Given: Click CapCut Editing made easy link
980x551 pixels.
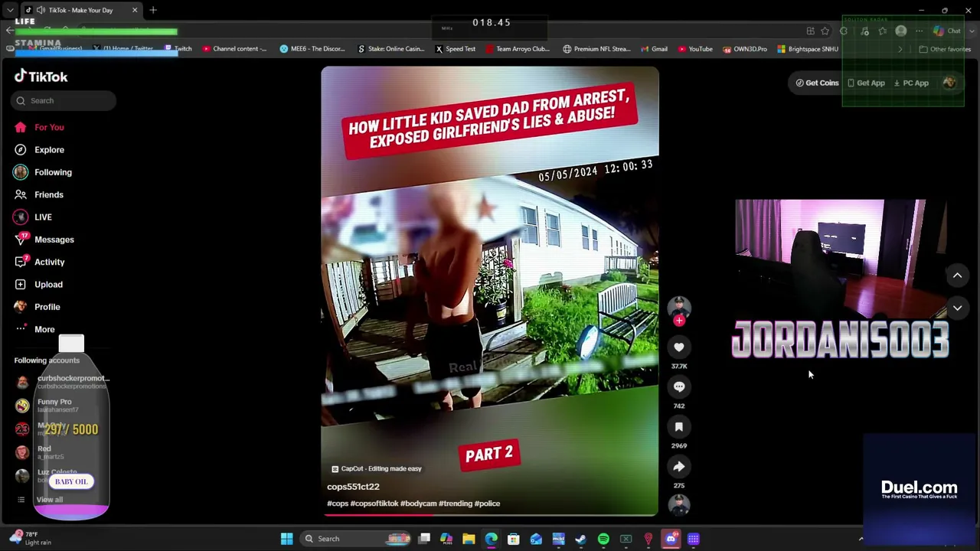Looking at the screenshot, I should [376, 468].
